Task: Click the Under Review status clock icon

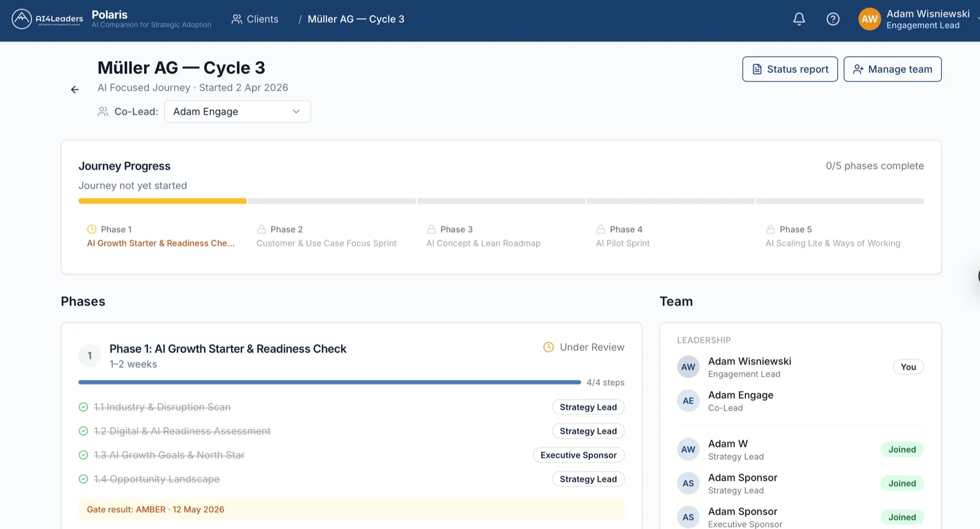Action: [x=549, y=347]
